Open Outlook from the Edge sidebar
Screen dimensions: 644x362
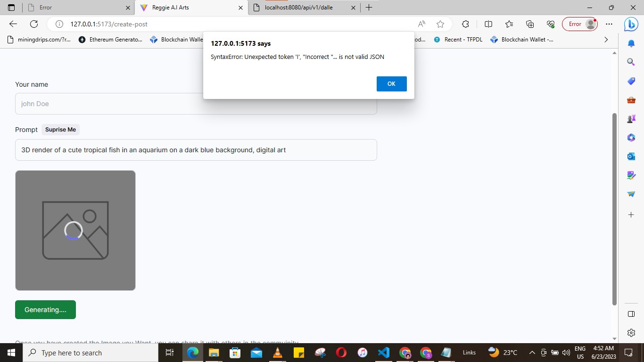click(631, 156)
